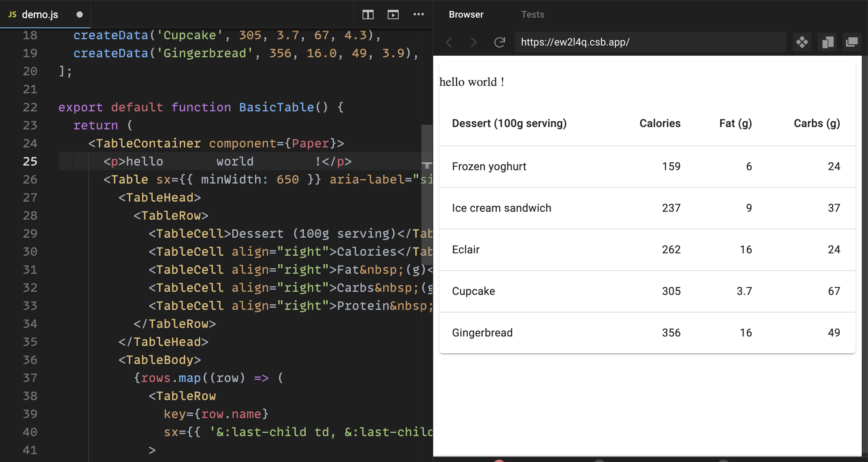This screenshot has height=462, width=868.
Task: Click the browser forward arrow
Action: 474,42
